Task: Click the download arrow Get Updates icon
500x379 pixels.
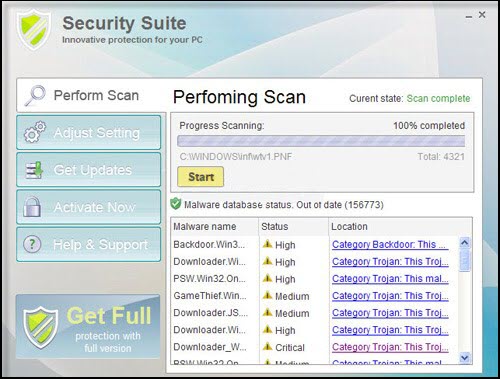Action: click(x=35, y=170)
